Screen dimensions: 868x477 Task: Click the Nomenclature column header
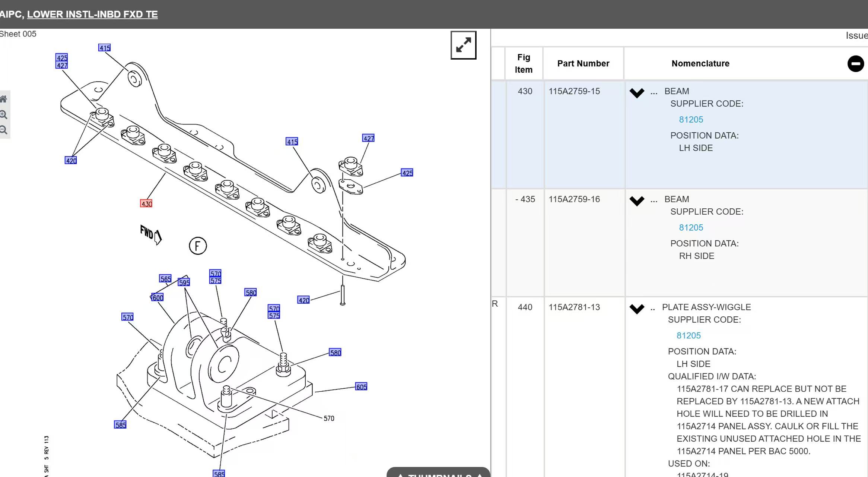pos(700,63)
